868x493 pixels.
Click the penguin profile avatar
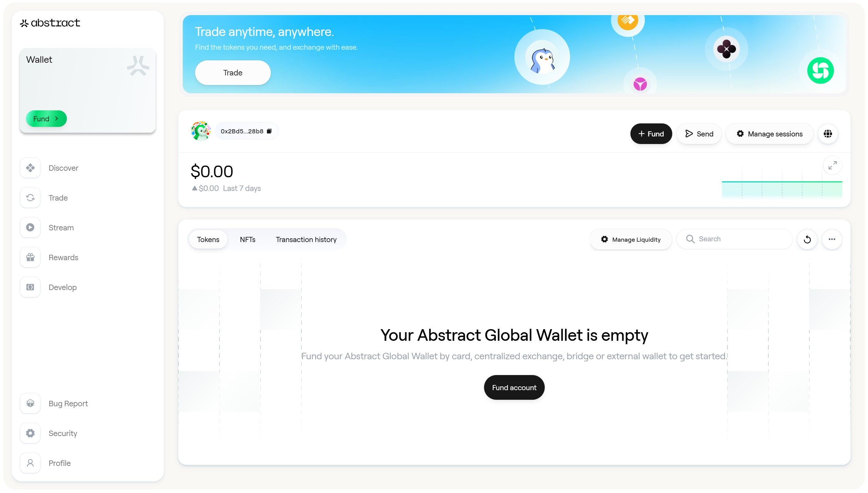click(x=201, y=131)
